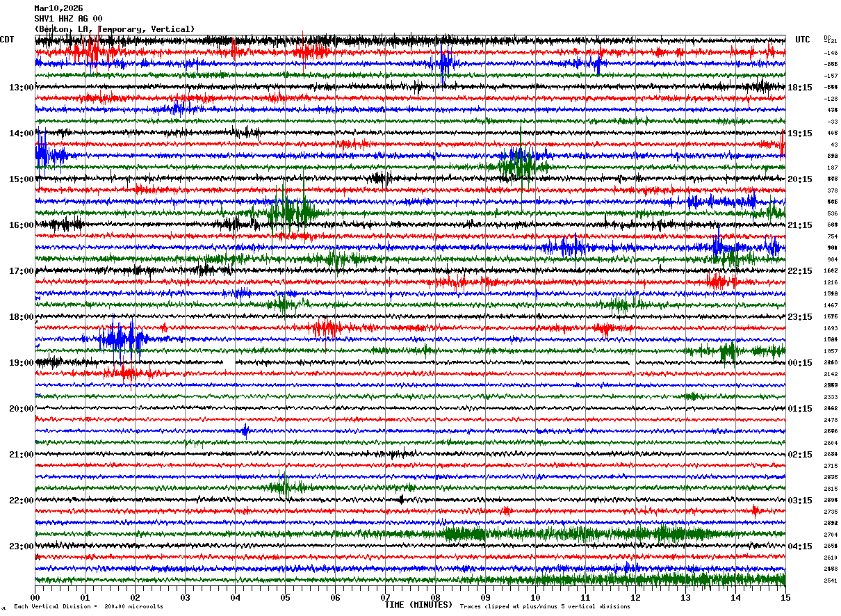Click the 17:00 CDT time label
841x616 pixels.
click(22, 271)
